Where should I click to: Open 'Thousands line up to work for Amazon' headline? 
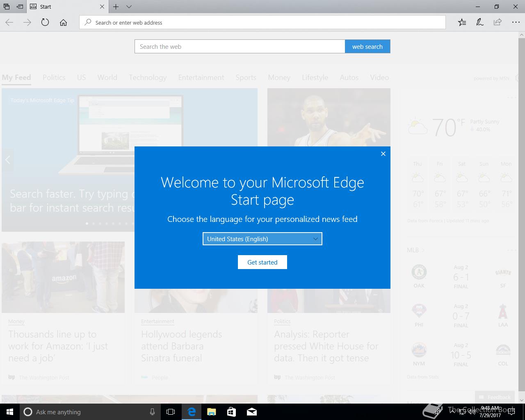[x=58, y=346]
